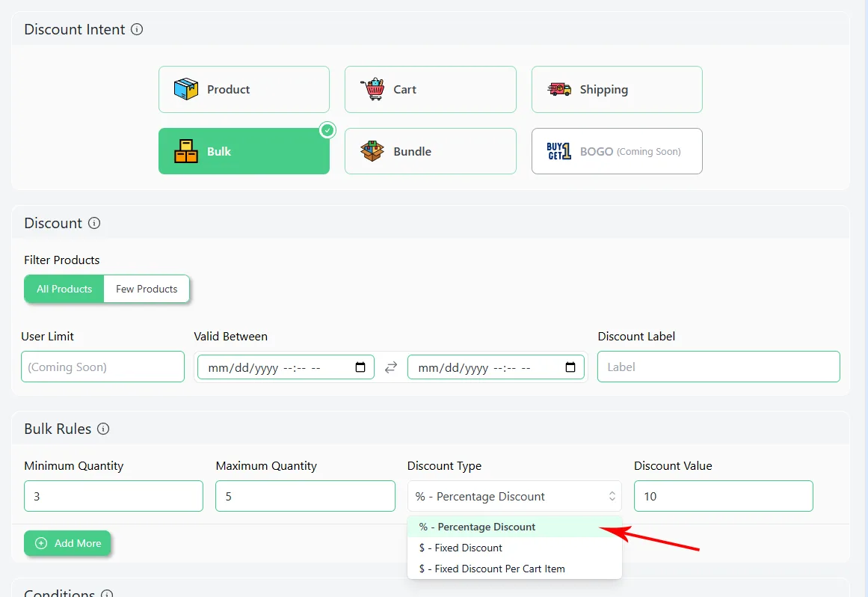
Task: Click the Discount Label caption
Action: tap(636, 337)
